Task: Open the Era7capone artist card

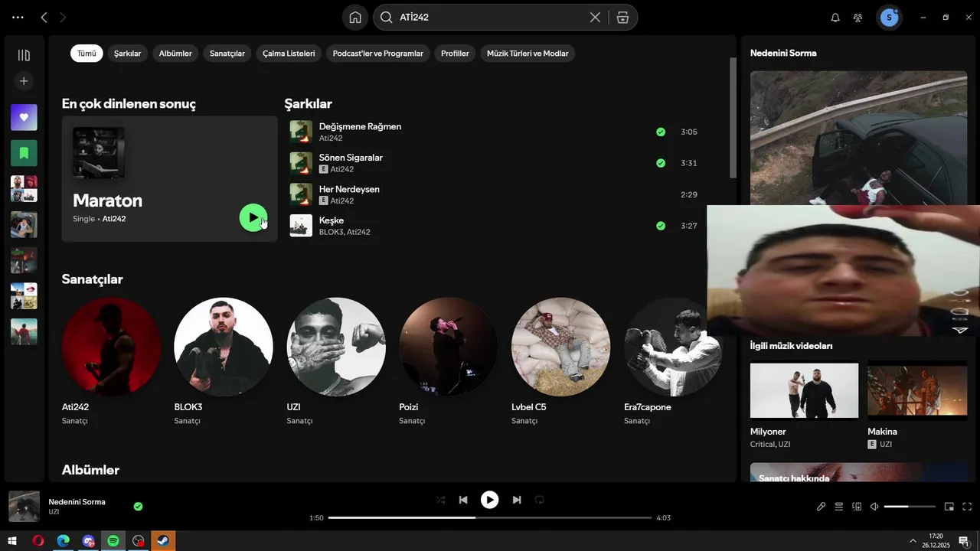Action: tap(673, 361)
